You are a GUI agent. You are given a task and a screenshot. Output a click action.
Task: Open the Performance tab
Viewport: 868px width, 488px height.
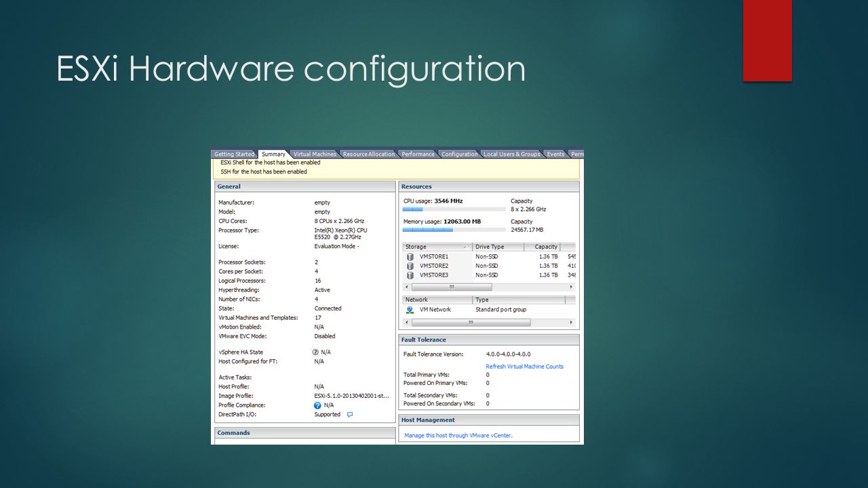[x=418, y=154]
